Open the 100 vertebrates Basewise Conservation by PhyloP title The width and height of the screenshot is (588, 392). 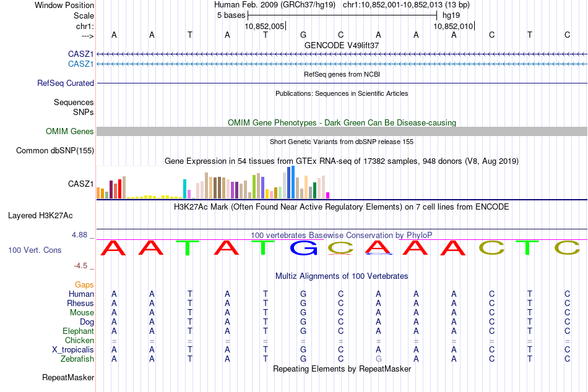pos(342,236)
